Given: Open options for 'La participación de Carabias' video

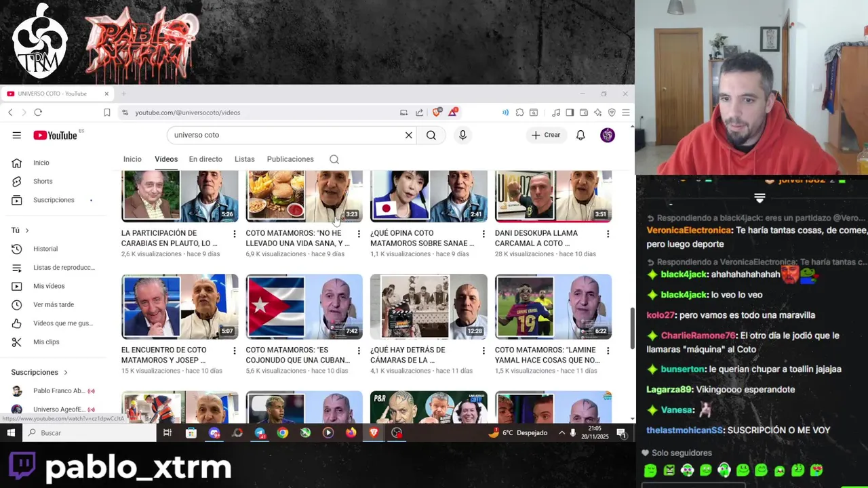Looking at the screenshot, I should tap(234, 234).
